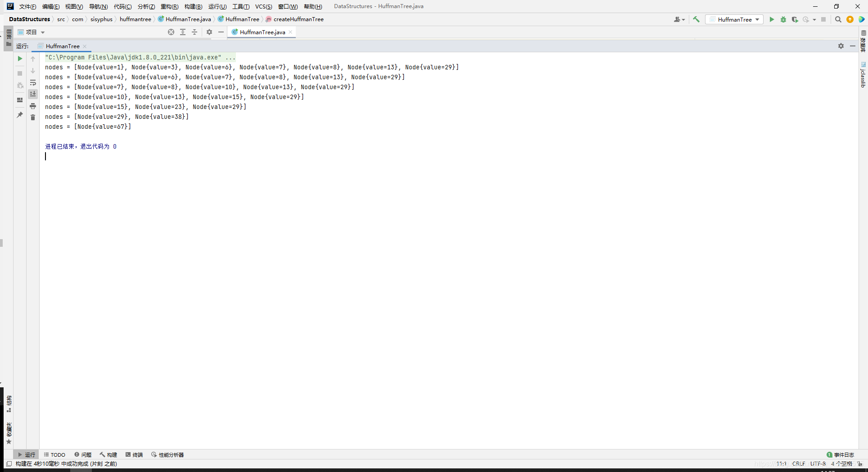Open the VCS(S) menu
Screen dimensions: 868x472
coord(263,6)
